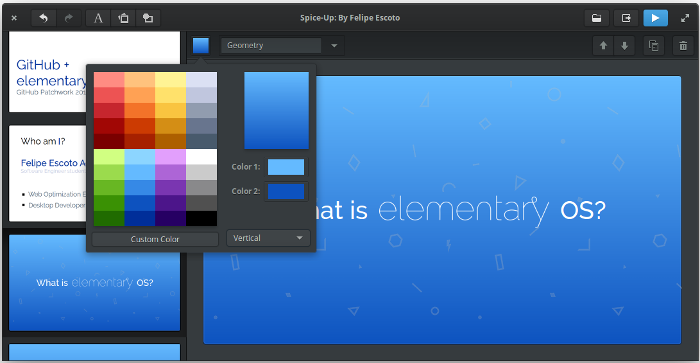Open a presentation file via the folder icon
This screenshot has height=363, width=700.
pyautogui.click(x=596, y=18)
